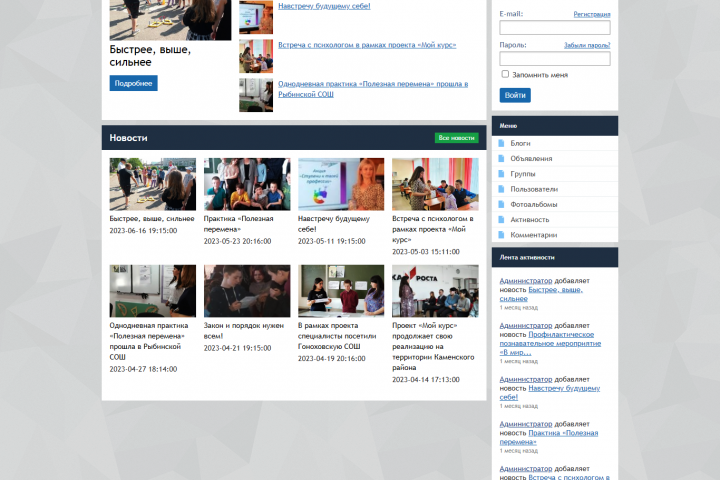Open news photo for Практика «Полезная перемена»

click(247, 184)
